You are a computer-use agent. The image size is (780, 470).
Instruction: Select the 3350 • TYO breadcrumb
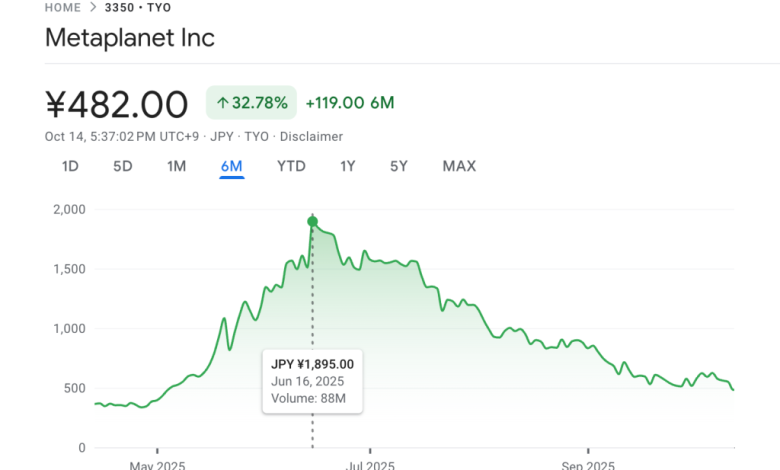point(138,7)
